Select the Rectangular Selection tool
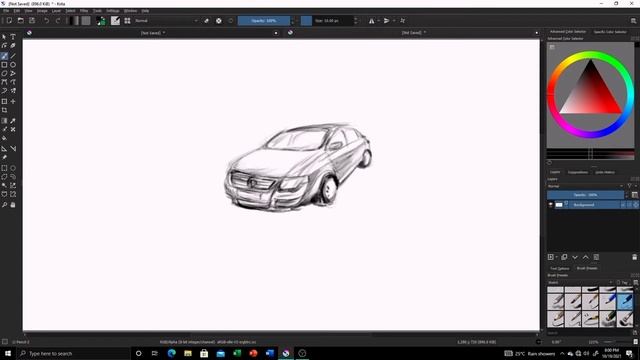This screenshot has width=640, height=360. (4, 168)
